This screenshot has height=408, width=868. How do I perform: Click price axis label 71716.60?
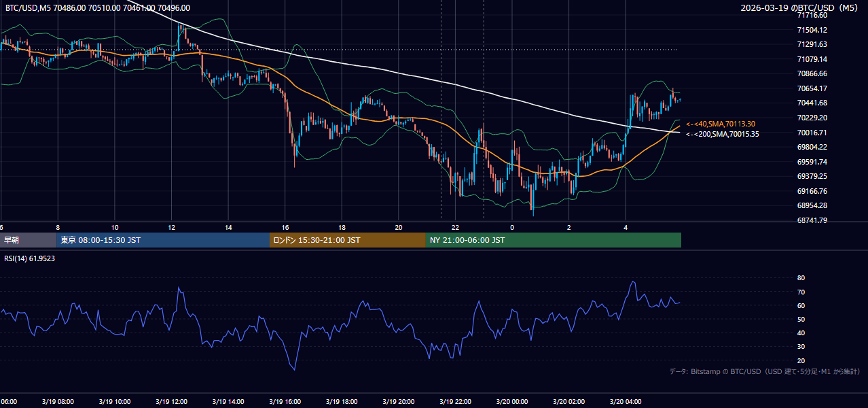click(x=812, y=15)
